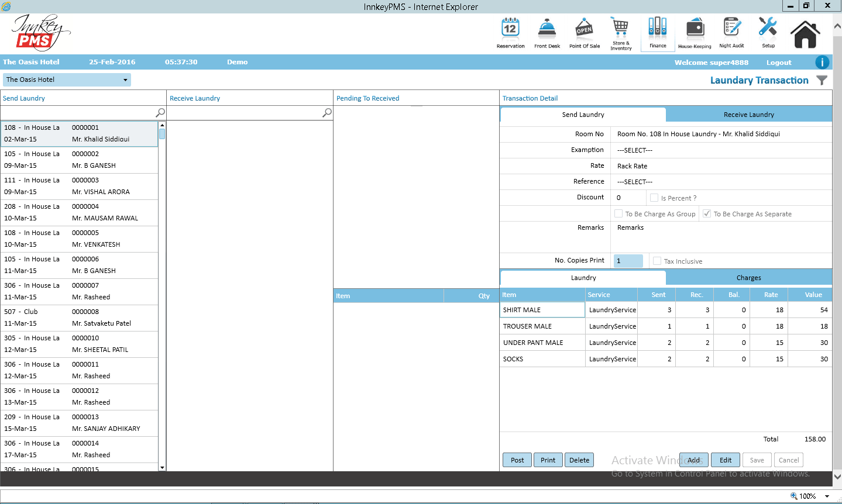Click the Post button

(x=517, y=460)
